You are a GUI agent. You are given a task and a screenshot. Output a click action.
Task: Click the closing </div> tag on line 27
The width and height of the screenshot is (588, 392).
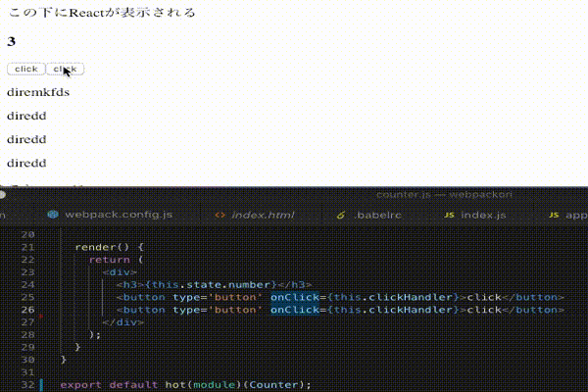pyautogui.click(x=123, y=322)
